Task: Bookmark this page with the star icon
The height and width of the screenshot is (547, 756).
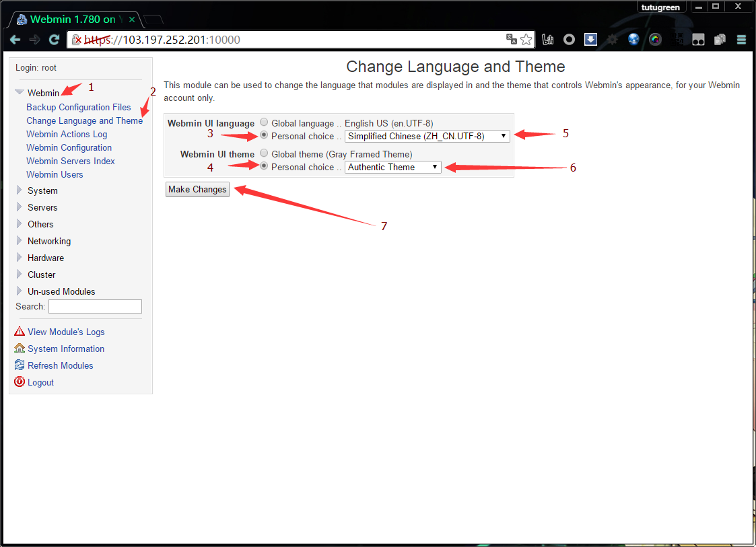Action: (526, 40)
